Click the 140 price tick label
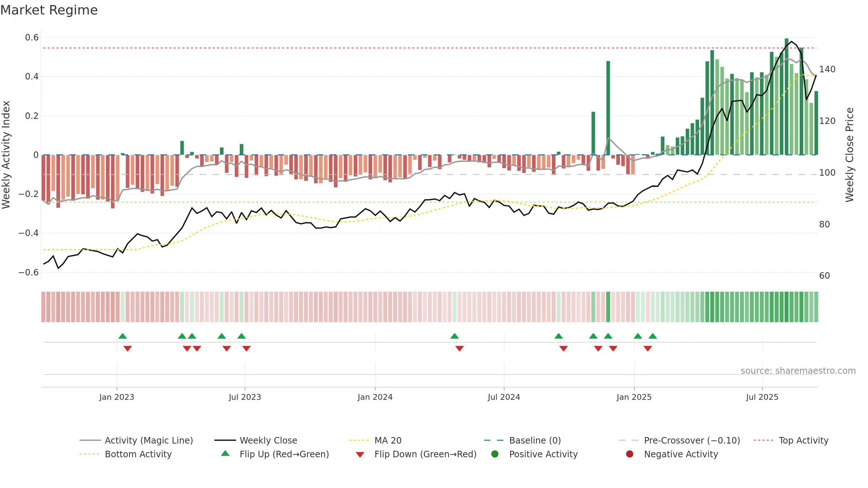 click(827, 69)
